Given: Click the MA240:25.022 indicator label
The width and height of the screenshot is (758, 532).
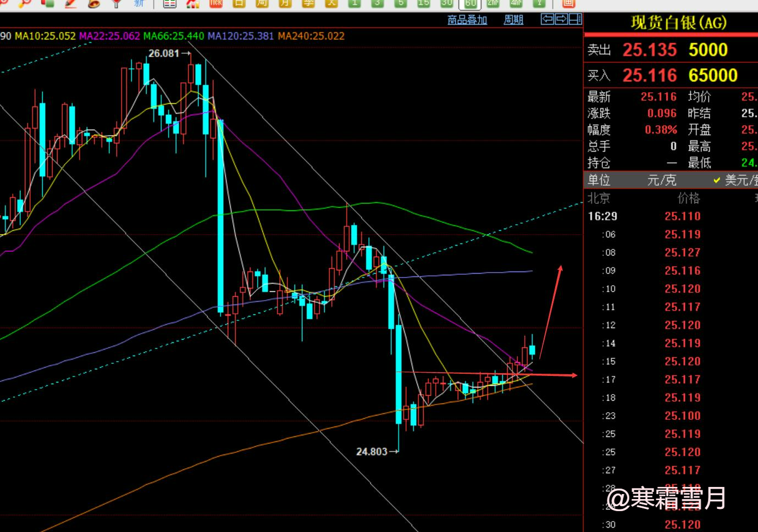Looking at the screenshot, I should 311,36.
